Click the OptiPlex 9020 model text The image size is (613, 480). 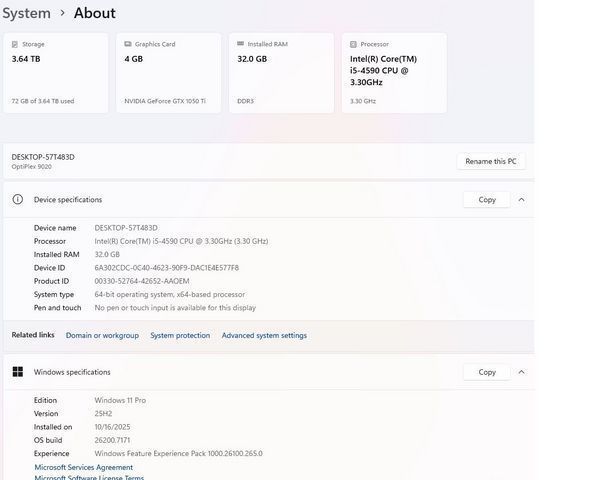click(x=31, y=167)
